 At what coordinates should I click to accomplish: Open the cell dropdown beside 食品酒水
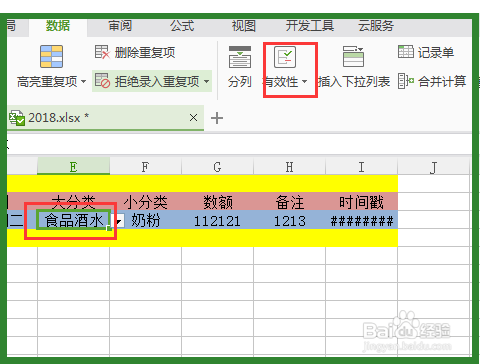[x=119, y=221]
